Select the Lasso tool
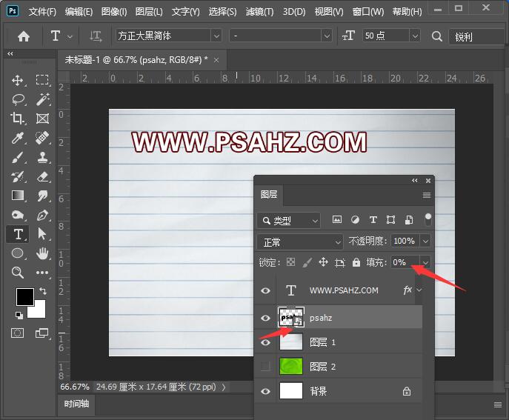The height and width of the screenshot is (420, 509). (x=19, y=99)
